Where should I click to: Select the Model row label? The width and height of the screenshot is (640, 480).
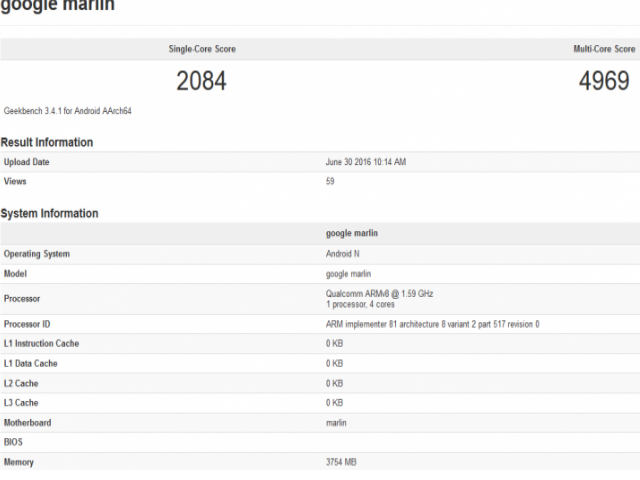pos(15,274)
